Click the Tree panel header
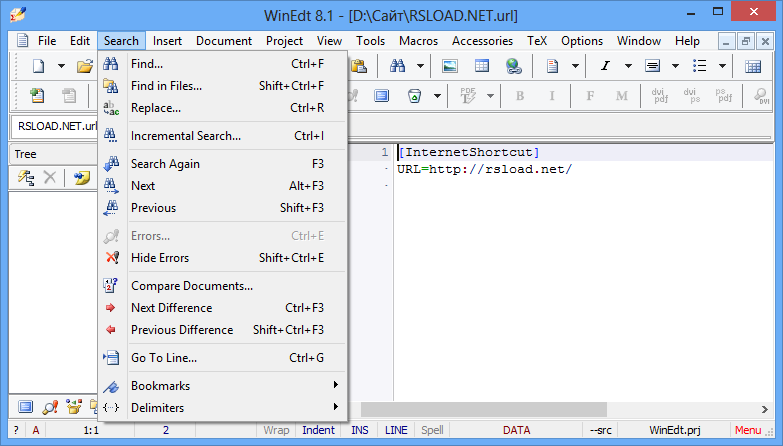This screenshot has height=446, width=783. [53, 154]
